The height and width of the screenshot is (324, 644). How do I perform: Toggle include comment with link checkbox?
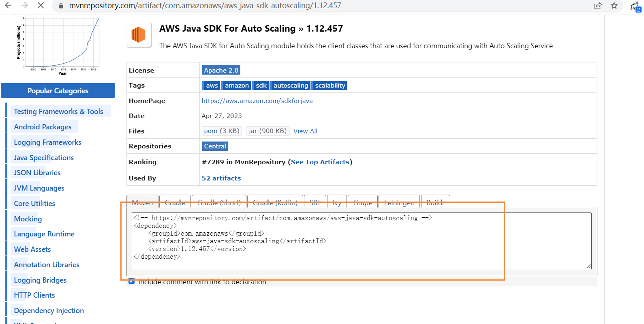(131, 281)
